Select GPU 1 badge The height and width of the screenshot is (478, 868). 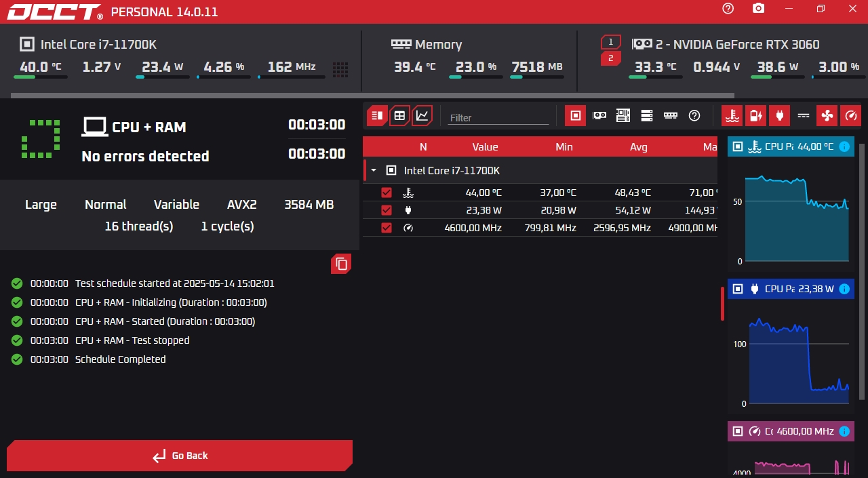(x=610, y=42)
